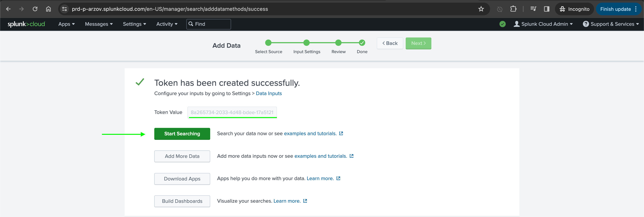Open add-data examples and tutorials link
The width and height of the screenshot is (644, 217).
[x=321, y=156]
